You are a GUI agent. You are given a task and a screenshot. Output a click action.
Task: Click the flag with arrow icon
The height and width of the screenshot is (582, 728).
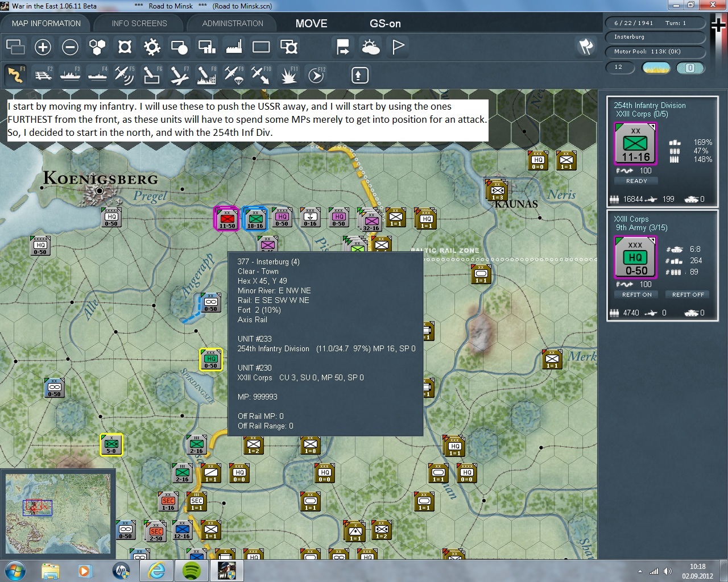click(x=343, y=47)
